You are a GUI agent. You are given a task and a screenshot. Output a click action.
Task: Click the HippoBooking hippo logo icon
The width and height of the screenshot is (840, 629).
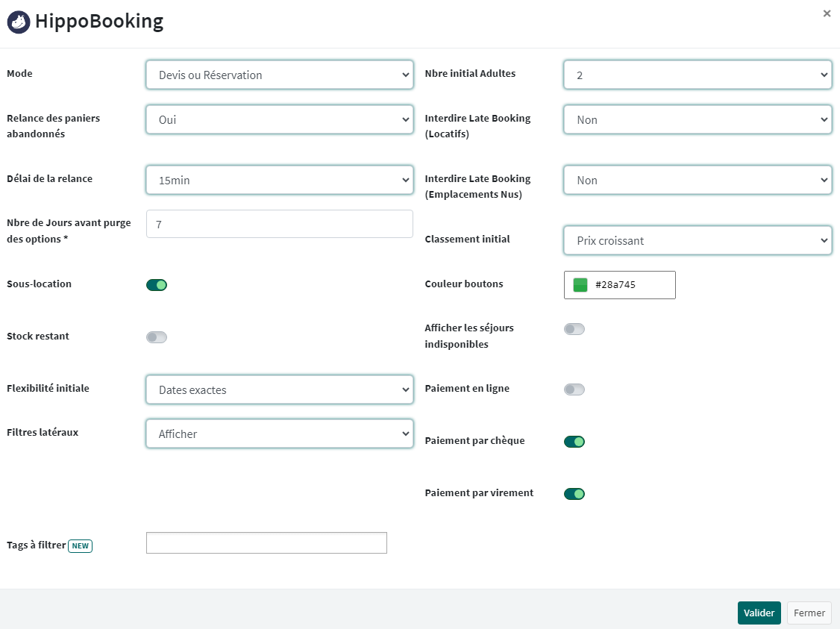[x=19, y=22]
